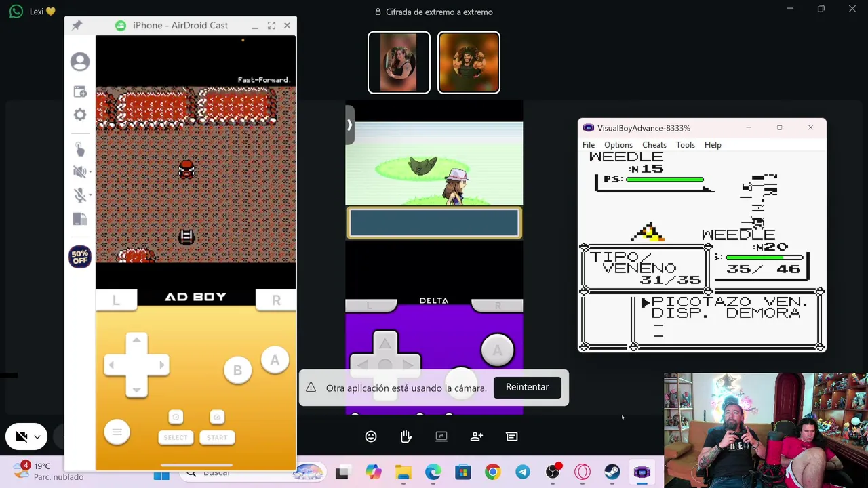868x488 pixels.
Task: Open OBS Studio from the taskbar
Action: 553,472
